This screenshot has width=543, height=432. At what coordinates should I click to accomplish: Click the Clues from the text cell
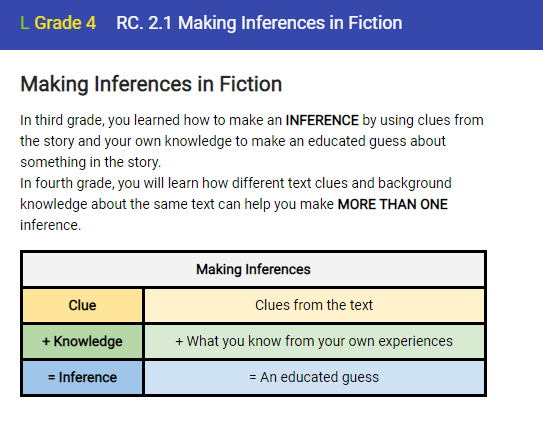coord(314,306)
